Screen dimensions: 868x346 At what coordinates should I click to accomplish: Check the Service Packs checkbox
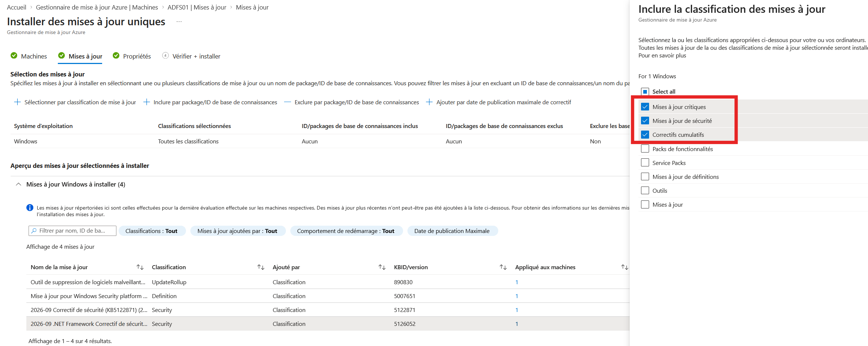(x=645, y=163)
